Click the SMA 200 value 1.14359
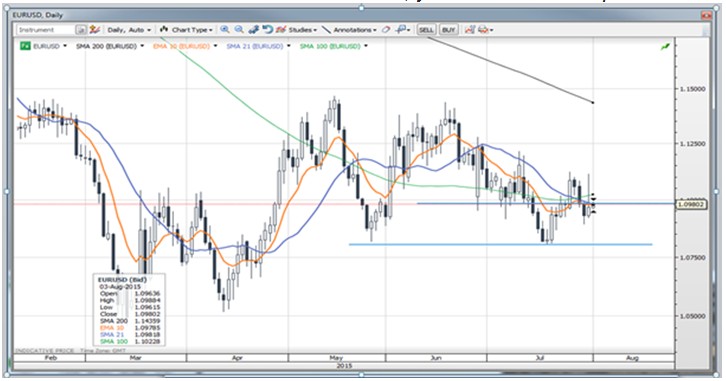726x381 pixels. pos(147,321)
